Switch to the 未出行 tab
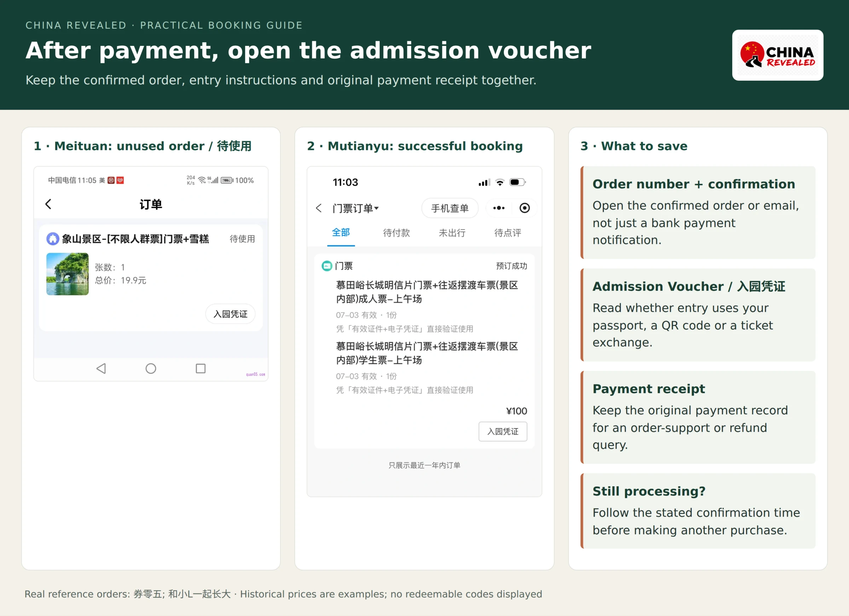 pos(452,233)
